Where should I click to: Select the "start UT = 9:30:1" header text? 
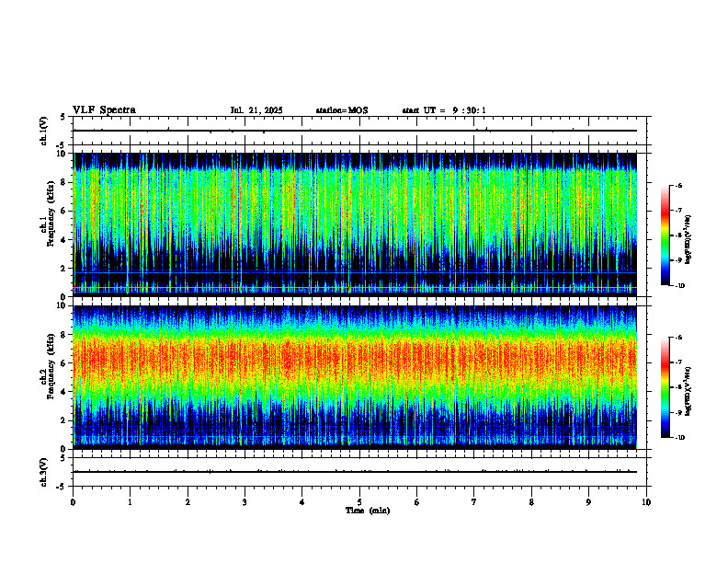[x=444, y=110]
